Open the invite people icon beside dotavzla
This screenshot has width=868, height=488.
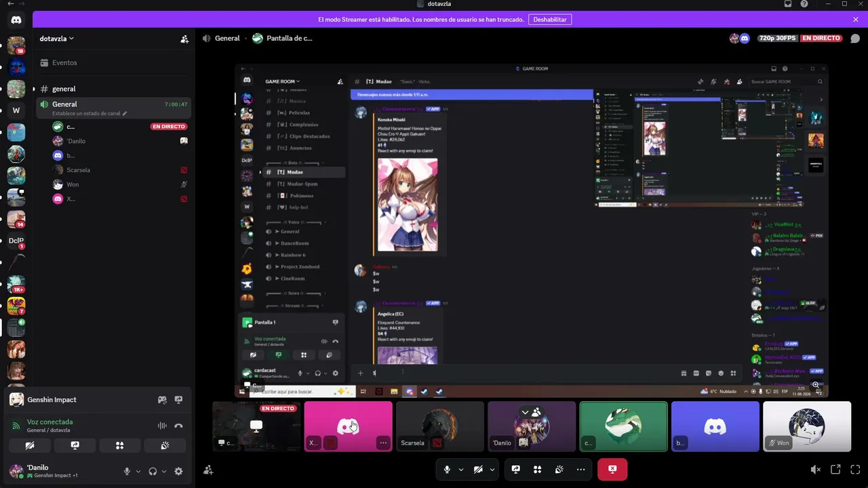coord(184,39)
